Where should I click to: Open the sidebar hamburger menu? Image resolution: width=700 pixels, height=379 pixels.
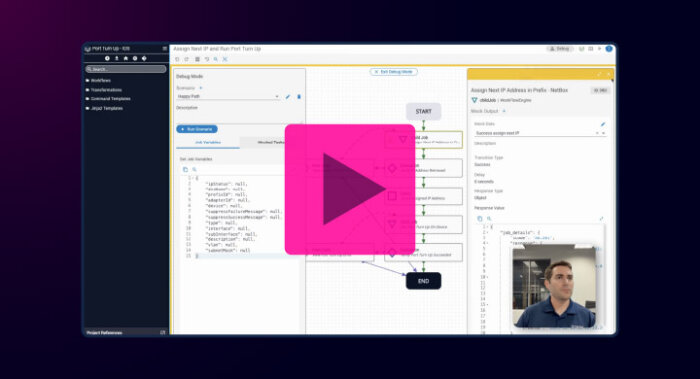click(x=165, y=49)
